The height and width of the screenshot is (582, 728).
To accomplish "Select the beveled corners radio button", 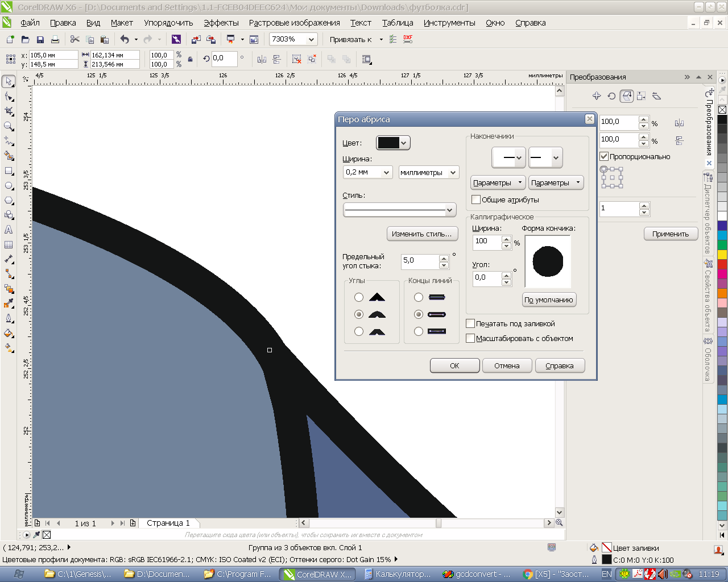I will 359,331.
